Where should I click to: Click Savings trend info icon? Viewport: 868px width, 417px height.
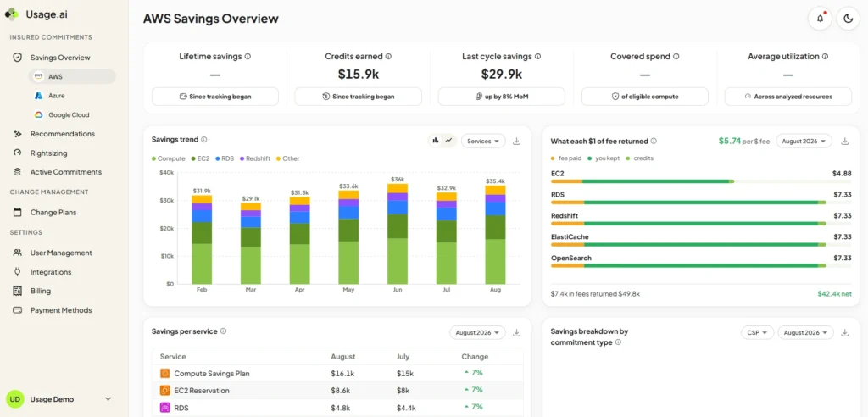point(203,140)
